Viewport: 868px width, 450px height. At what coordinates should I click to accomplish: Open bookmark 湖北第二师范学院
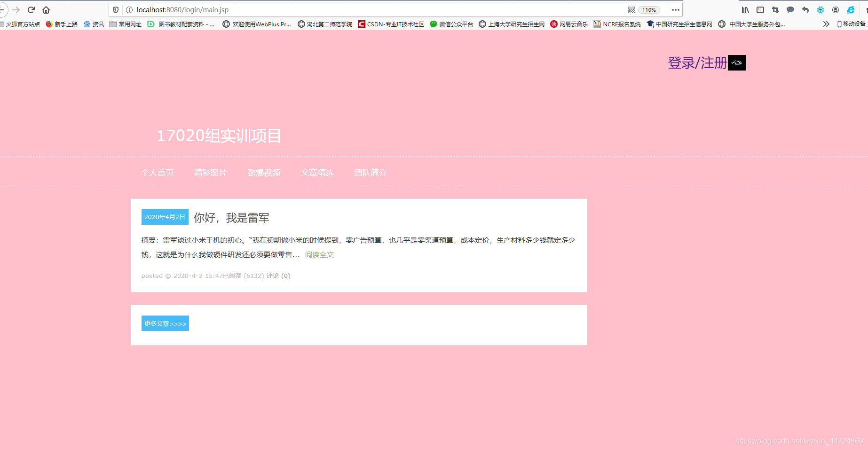(325, 24)
